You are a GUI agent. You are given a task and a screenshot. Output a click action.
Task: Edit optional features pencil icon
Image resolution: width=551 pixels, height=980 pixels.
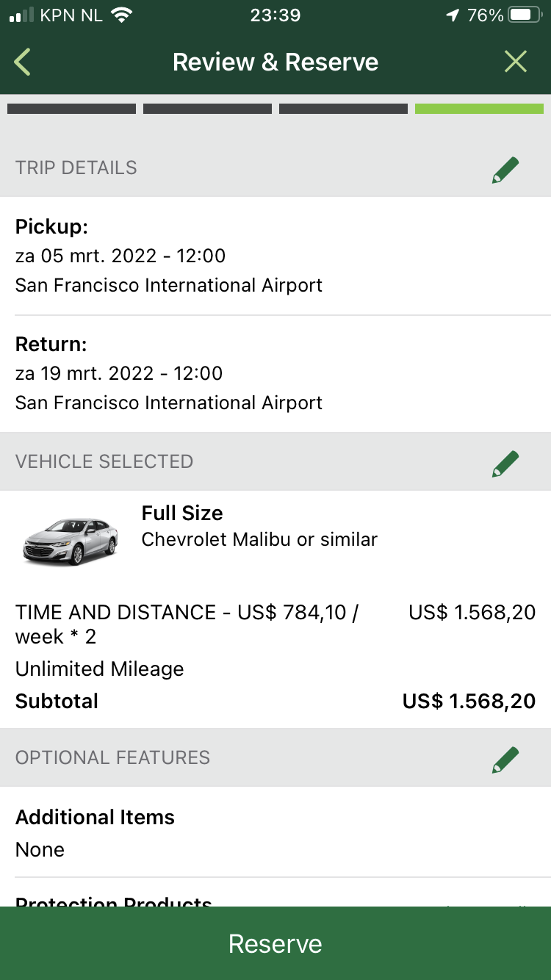[x=505, y=759]
